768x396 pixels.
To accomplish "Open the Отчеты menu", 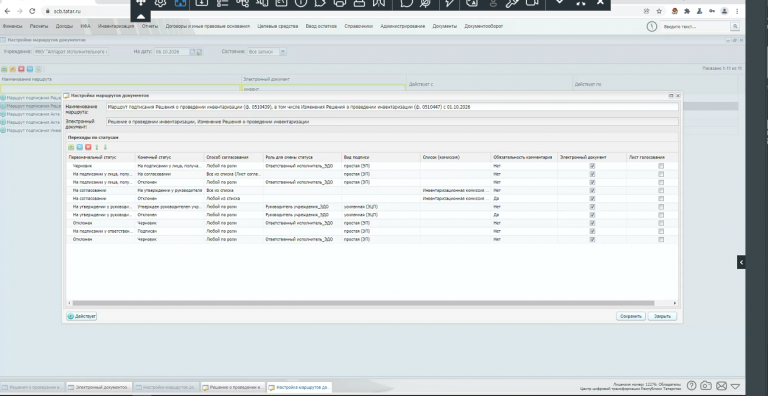I will (150, 26).
